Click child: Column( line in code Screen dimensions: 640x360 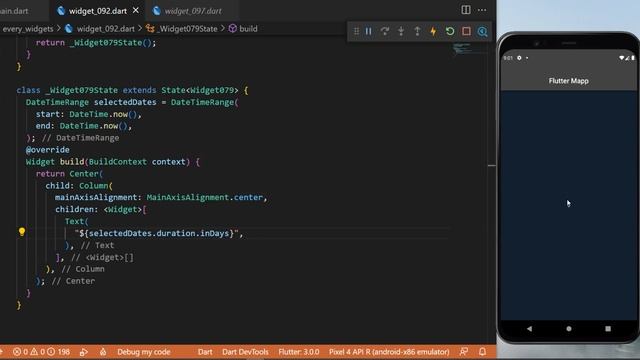(79, 185)
